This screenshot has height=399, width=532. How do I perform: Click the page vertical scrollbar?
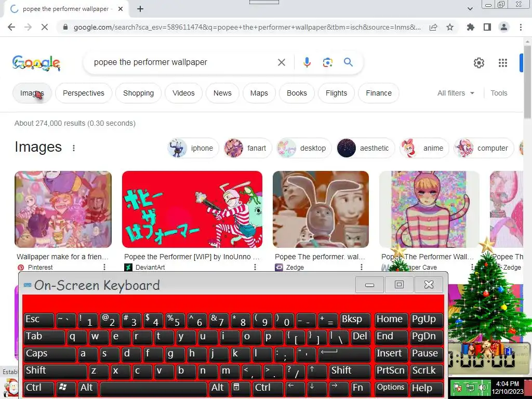point(527,82)
